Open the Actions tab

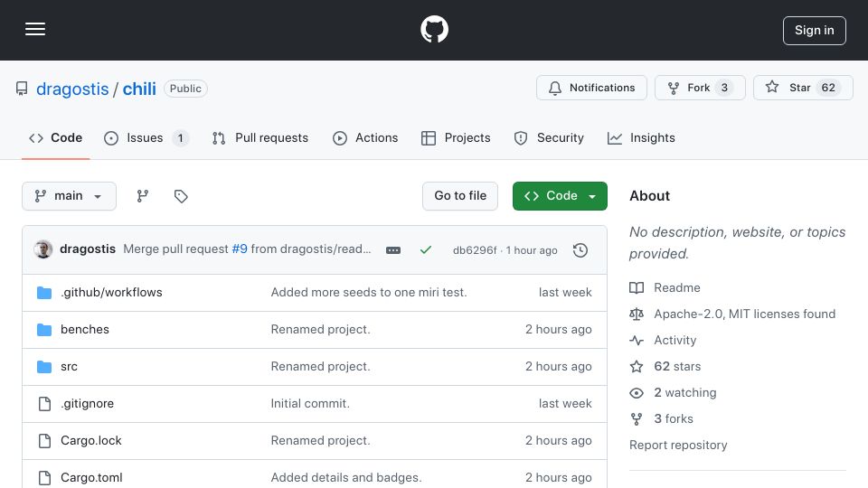point(365,137)
